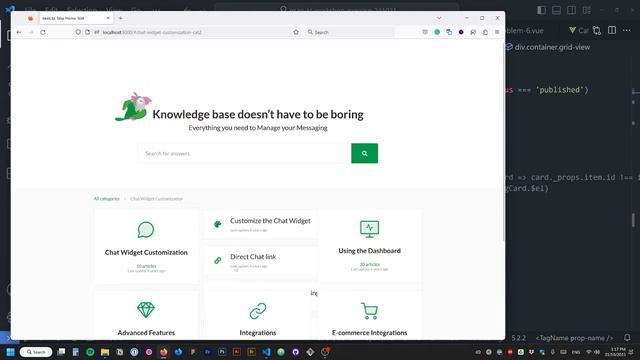640x360 pixels.
Task: Open the browser extensions puzzle icon
Action: [485, 32]
